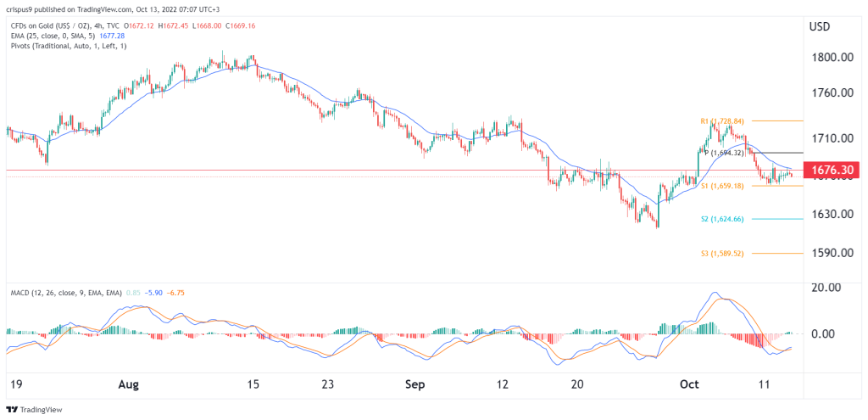The width and height of the screenshot is (868, 420).
Task: Click the 12 date label on time axis
Action: (x=503, y=384)
